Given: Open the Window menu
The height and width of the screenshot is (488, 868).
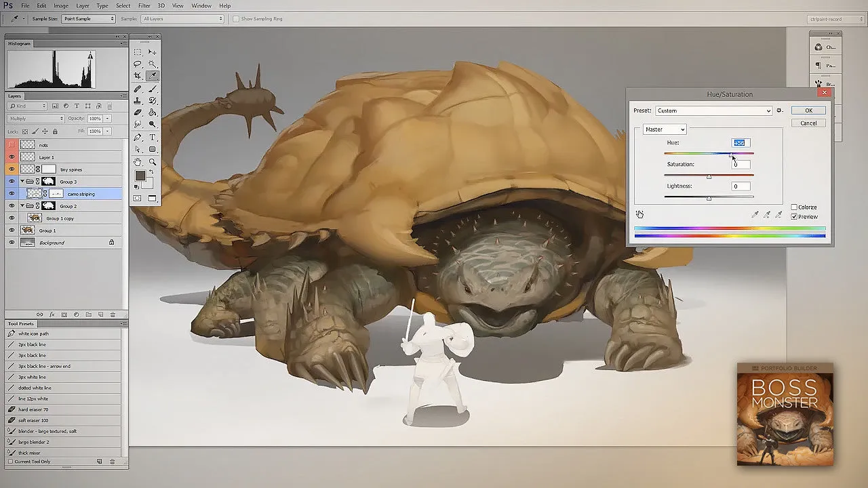Looking at the screenshot, I should tap(201, 5).
